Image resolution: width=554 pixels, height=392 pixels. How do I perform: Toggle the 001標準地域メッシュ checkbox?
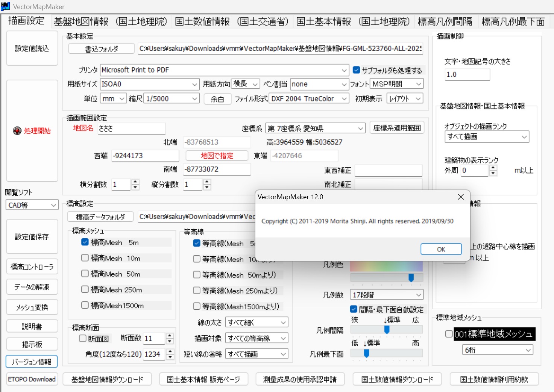tap(449, 334)
